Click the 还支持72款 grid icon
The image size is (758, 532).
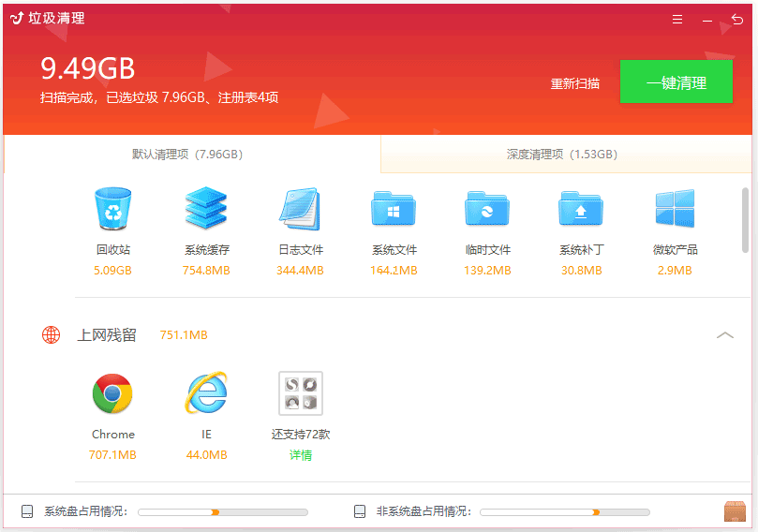tap(300, 392)
